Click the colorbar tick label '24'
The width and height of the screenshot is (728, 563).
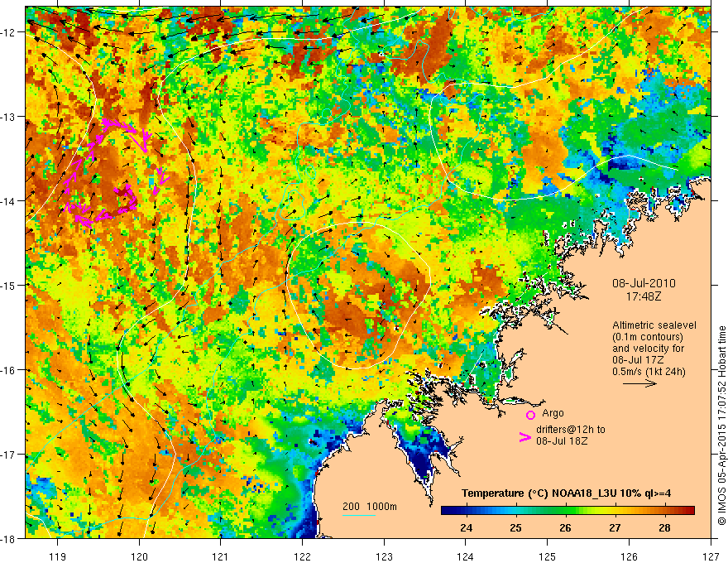tap(466, 528)
